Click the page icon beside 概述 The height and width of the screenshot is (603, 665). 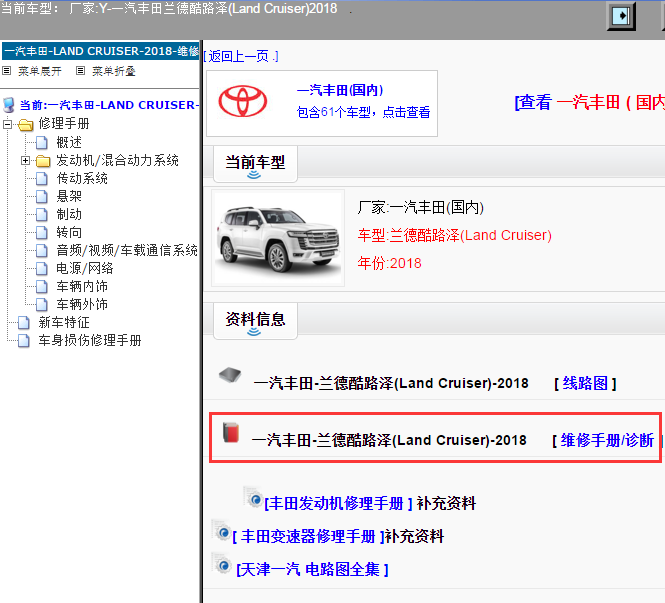(42, 142)
